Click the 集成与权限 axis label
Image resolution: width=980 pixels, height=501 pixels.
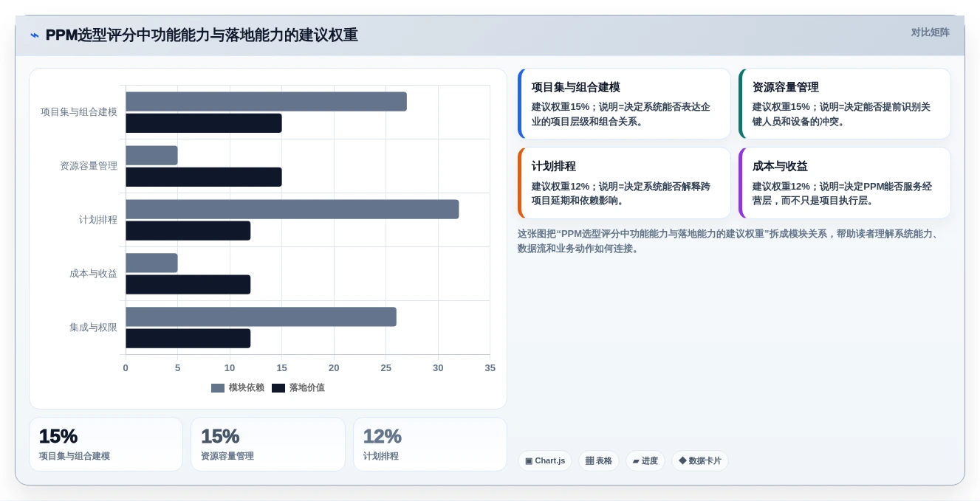coord(93,328)
